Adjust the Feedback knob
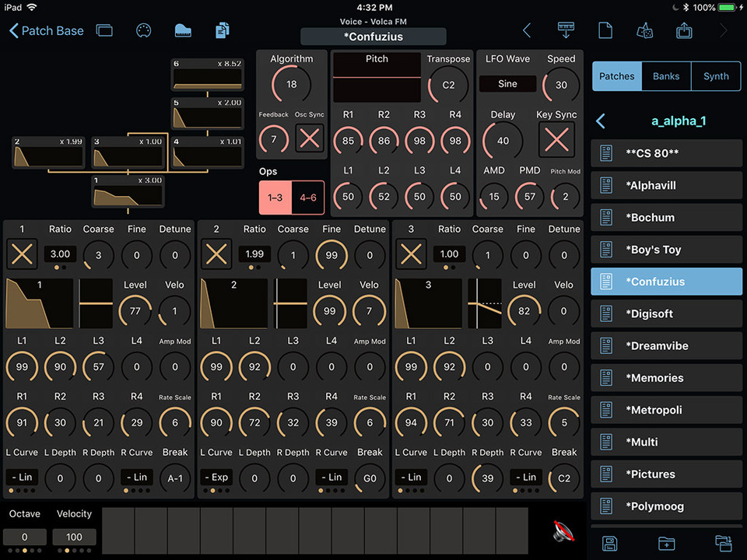Viewport: 747px width, 560px height. click(273, 139)
